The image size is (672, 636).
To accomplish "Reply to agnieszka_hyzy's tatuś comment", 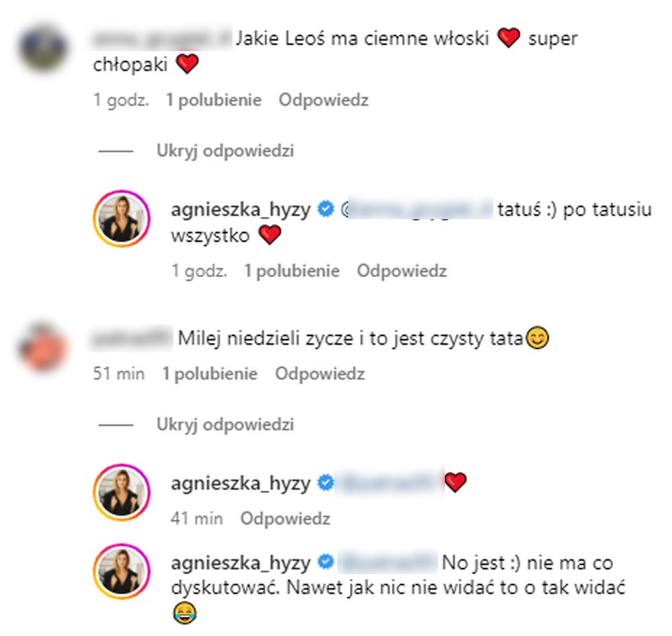I will (x=402, y=271).
